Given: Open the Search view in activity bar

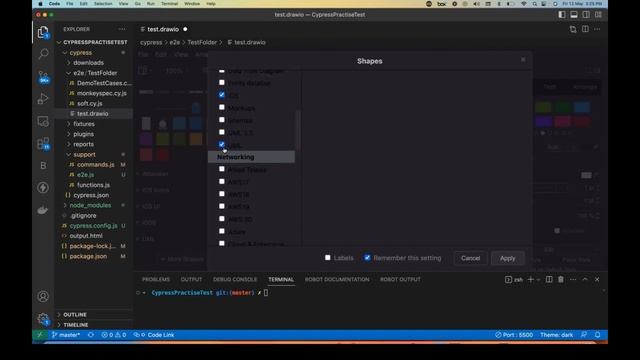Looking at the screenshot, I should click(x=43, y=54).
